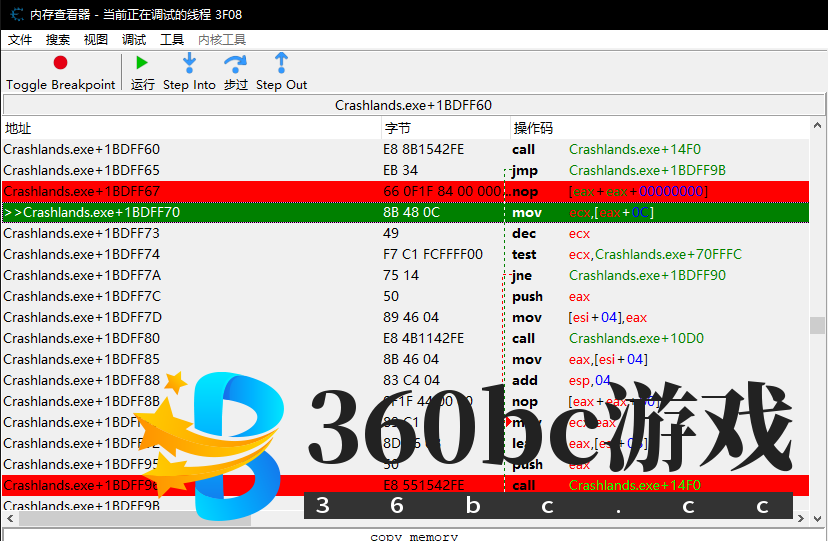
Task: Open the 工具 menu
Action: pos(172,40)
